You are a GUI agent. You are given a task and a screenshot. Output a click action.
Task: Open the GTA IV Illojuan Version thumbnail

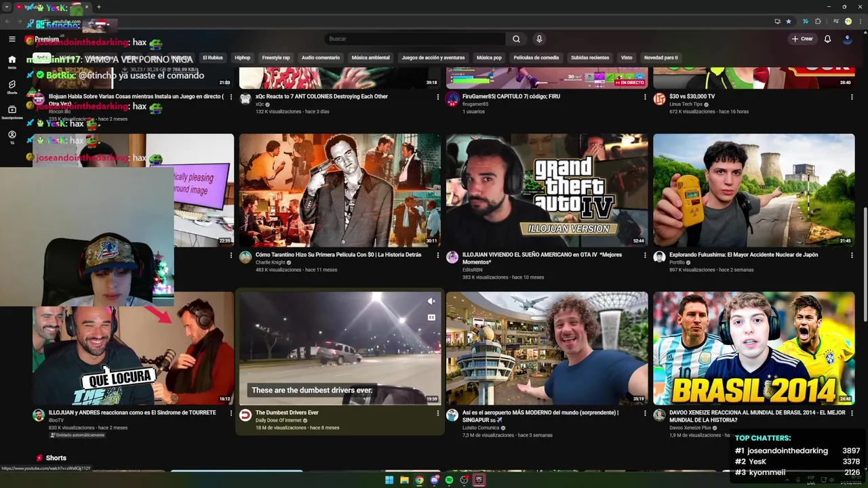coord(547,190)
